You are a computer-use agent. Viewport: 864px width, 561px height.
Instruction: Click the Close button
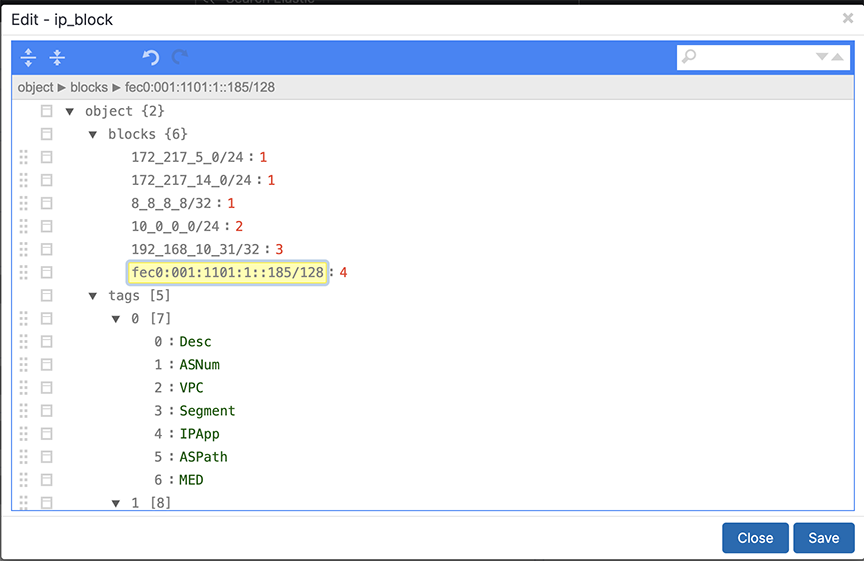coord(755,538)
